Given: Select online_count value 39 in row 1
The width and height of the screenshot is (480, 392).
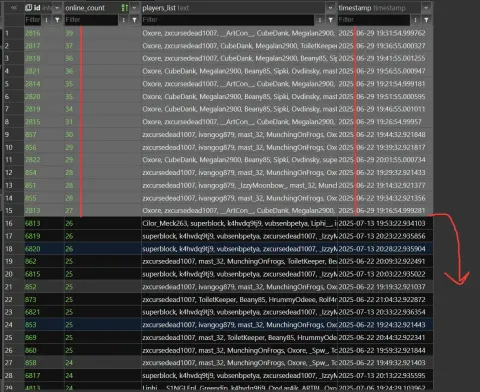Looking at the screenshot, I should (x=103, y=33).
